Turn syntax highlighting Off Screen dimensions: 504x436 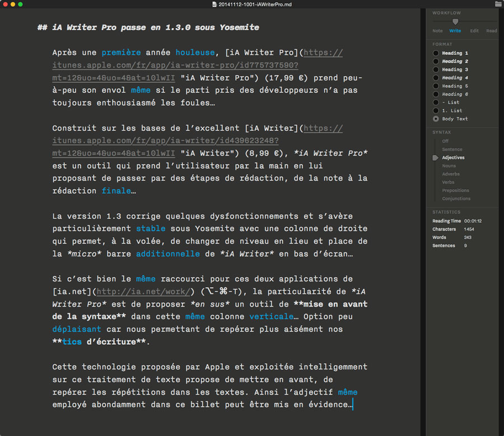tap(445, 141)
